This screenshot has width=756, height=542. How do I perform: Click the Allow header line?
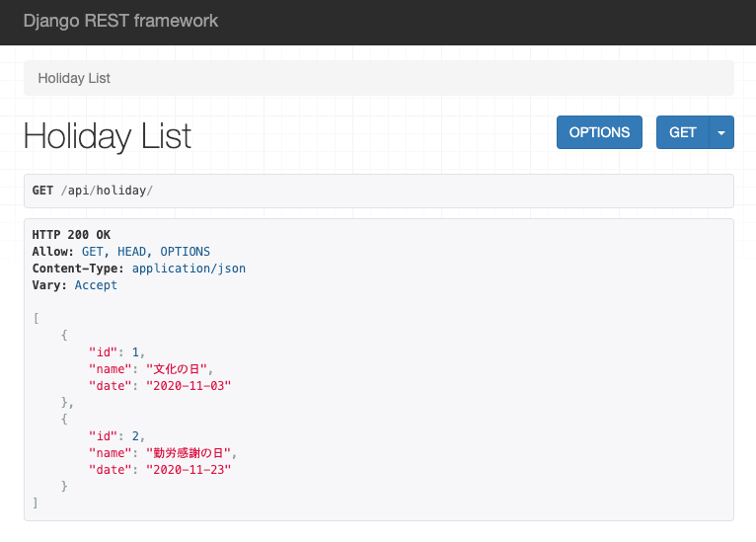coord(120,252)
